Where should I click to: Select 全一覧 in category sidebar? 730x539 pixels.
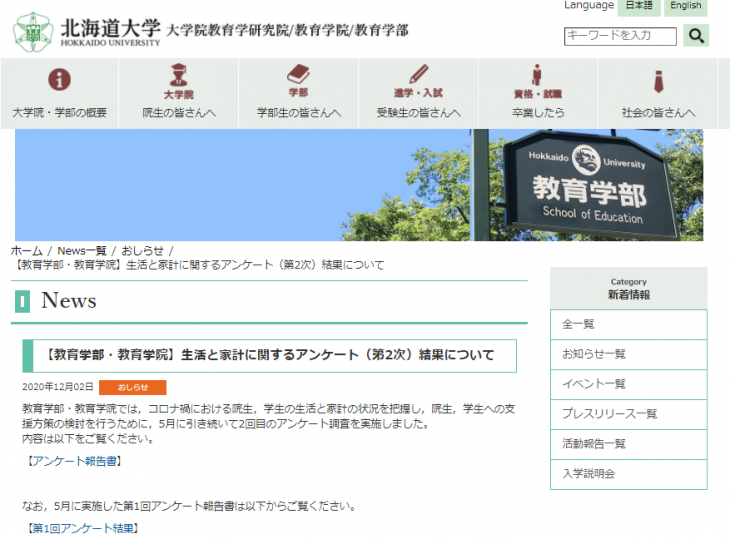point(629,324)
